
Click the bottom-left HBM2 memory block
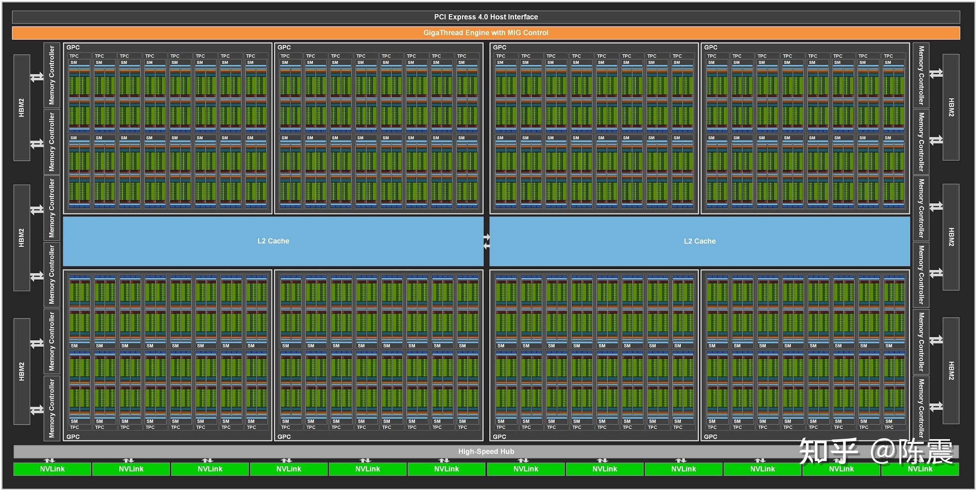click(x=22, y=372)
